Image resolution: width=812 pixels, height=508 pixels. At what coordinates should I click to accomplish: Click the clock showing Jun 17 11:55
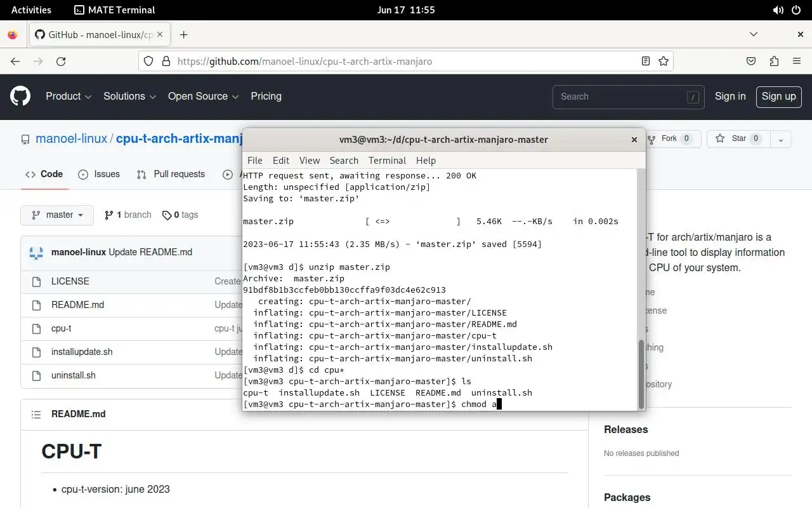[x=406, y=10]
